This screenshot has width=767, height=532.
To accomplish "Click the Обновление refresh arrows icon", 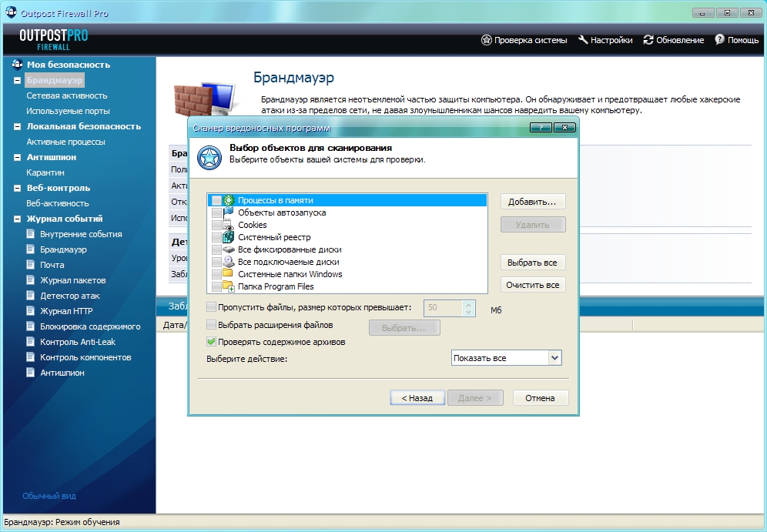I will click(648, 40).
